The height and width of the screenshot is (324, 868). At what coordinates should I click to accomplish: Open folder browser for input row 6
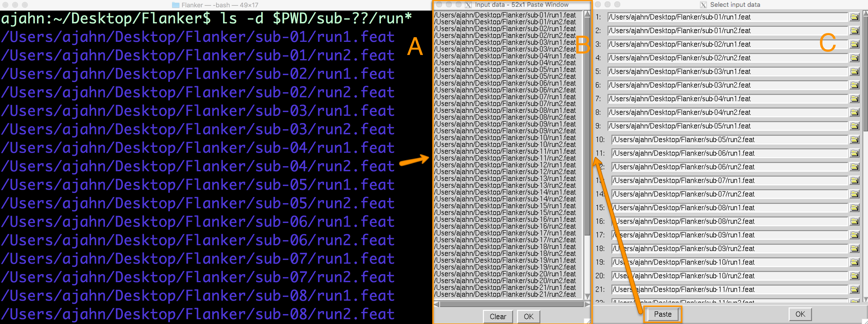click(x=855, y=85)
